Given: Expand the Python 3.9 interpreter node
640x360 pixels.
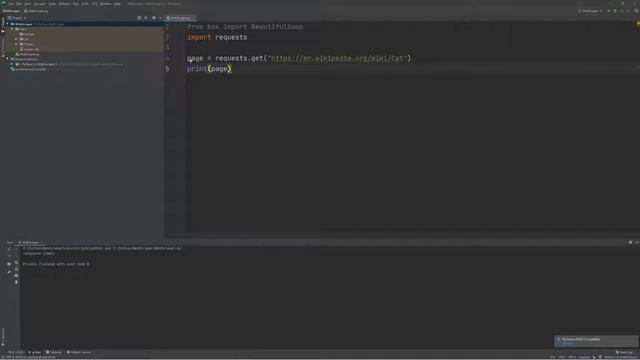Looking at the screenshot, I should point(12,64).
